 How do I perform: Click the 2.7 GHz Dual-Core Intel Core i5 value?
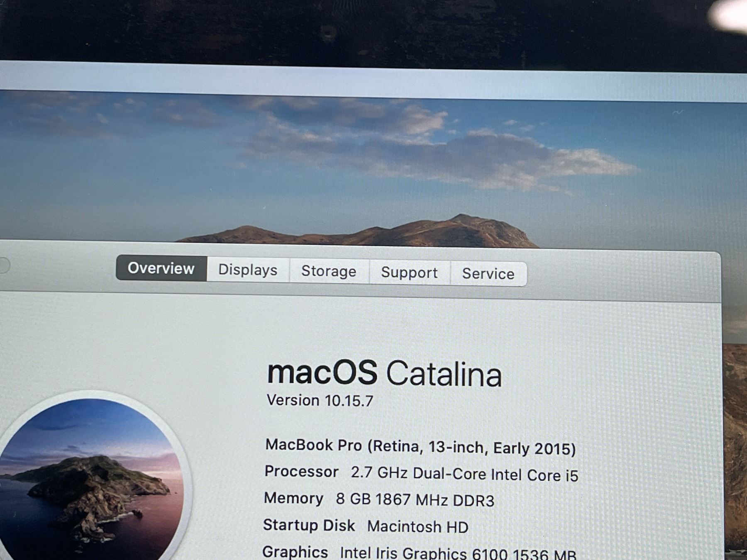click(464, 474)
